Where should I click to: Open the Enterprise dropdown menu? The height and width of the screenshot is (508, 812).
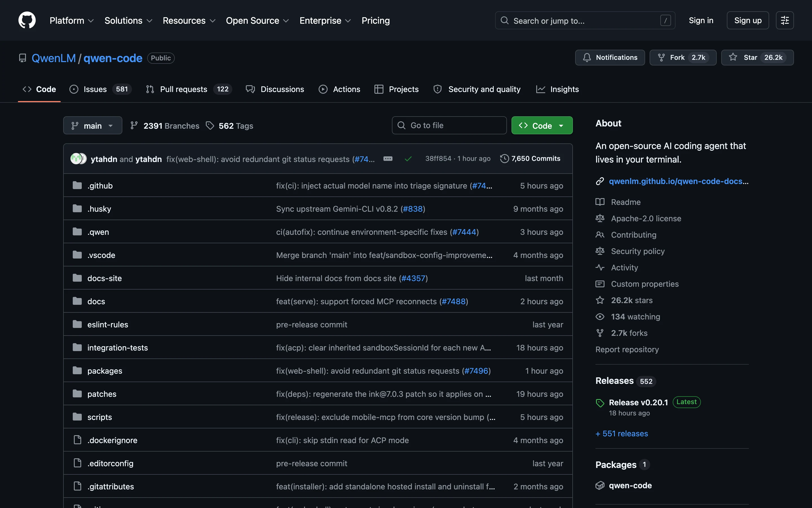[325, 21]
